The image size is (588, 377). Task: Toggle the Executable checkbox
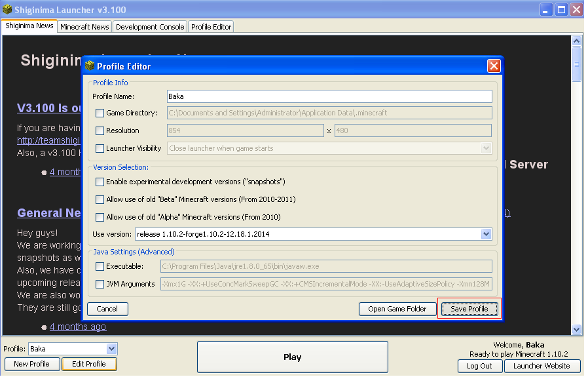(x=100, y=268)
